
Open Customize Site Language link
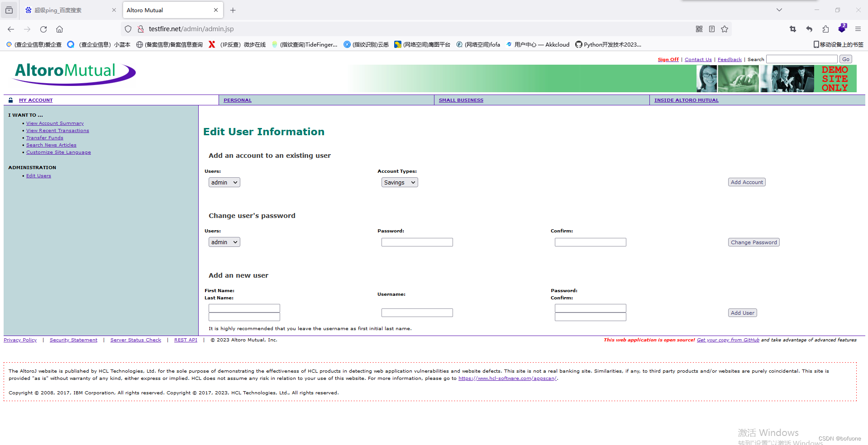[58, 152]
